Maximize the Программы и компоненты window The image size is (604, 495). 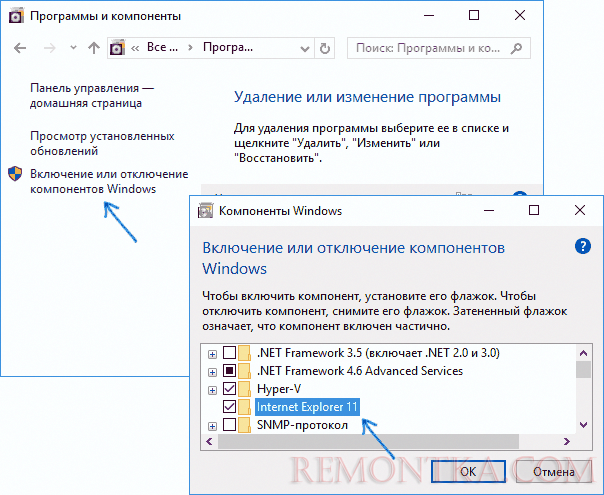(x=474, y=15)
